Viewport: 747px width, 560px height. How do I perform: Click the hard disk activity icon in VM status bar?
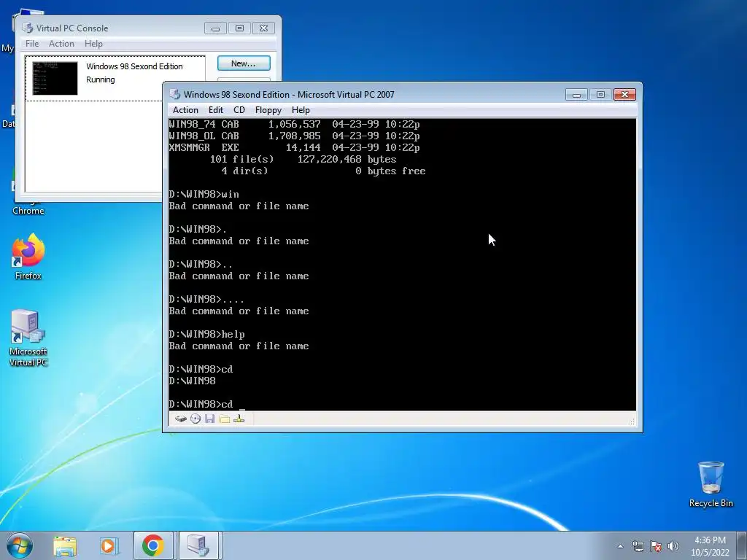point(181,419)
